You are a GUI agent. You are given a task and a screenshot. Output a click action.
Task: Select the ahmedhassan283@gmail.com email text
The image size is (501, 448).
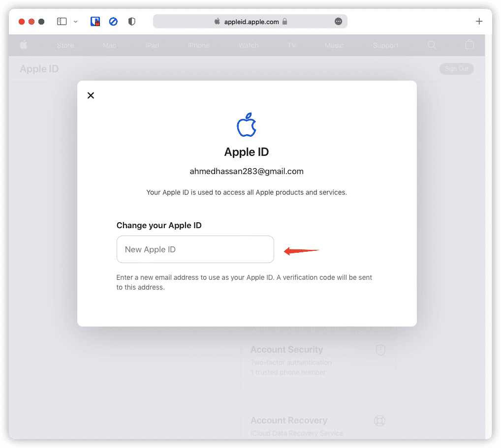pyautogui.click(x=247, y=172)
